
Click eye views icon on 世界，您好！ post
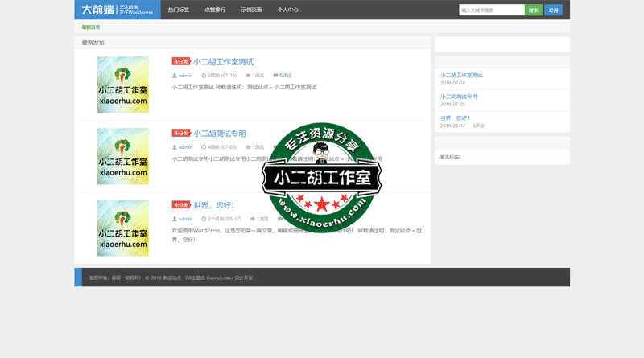click(253, 219)
